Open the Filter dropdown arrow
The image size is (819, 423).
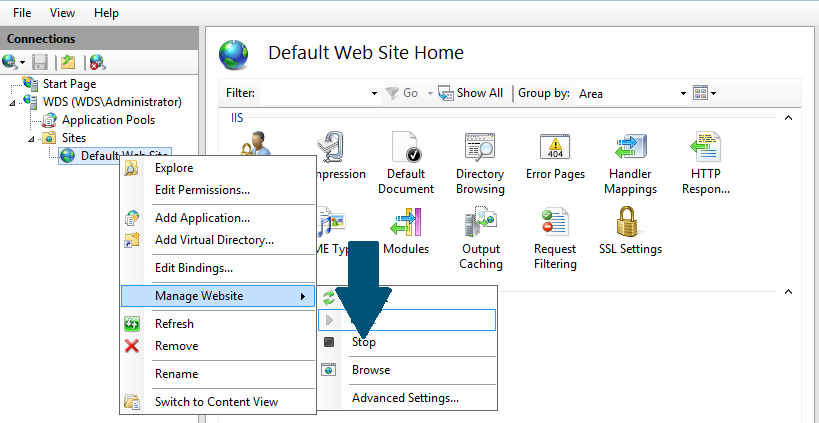(374, 93)
